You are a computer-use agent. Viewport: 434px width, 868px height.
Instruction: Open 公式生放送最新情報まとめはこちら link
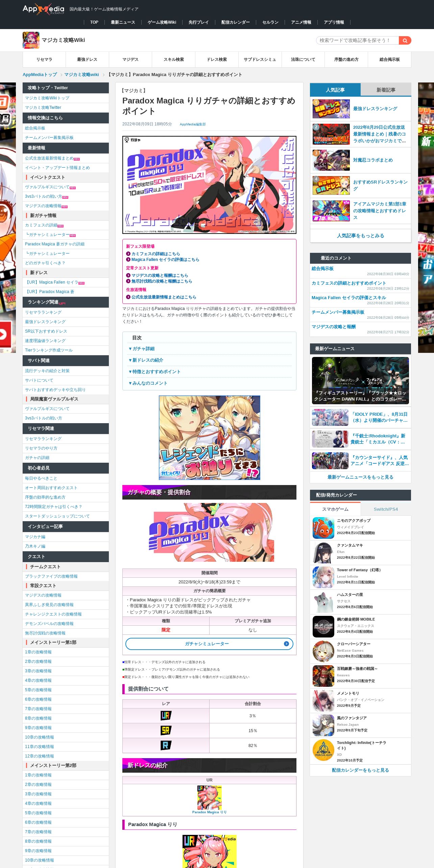[x=164, y=297]
